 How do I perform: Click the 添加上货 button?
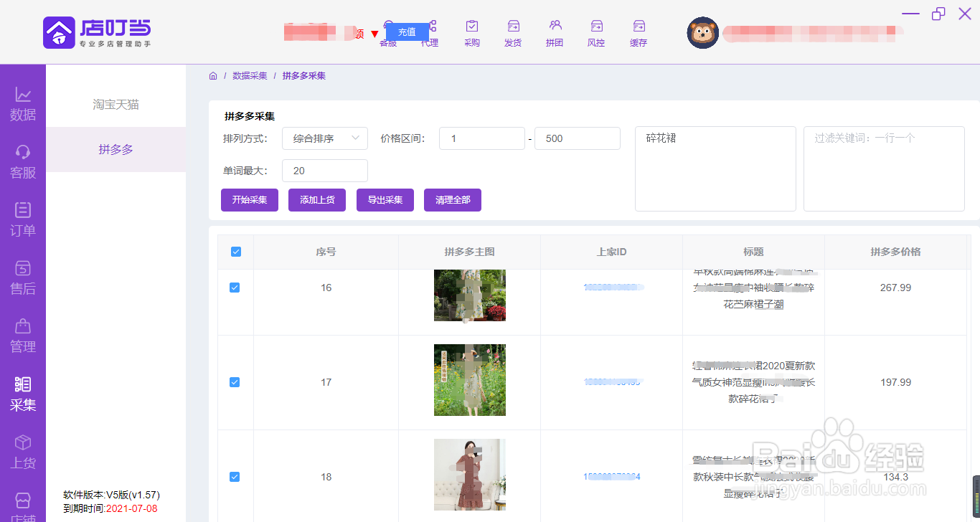(317, 200)
